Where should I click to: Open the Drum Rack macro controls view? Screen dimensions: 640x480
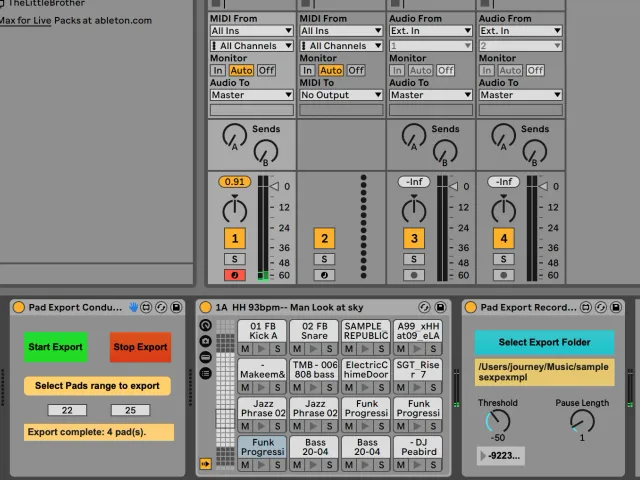[x=205, y=325]
